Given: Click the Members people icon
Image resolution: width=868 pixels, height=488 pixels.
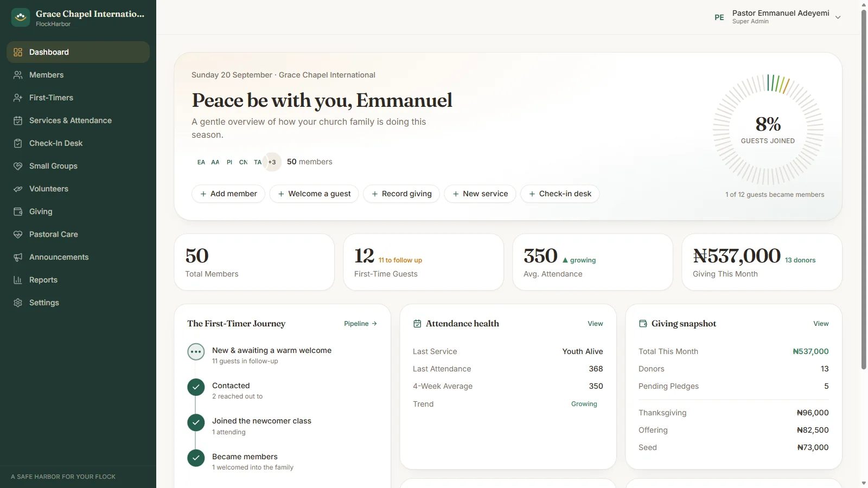Looking at the screenshot, I should coord(18,75).
